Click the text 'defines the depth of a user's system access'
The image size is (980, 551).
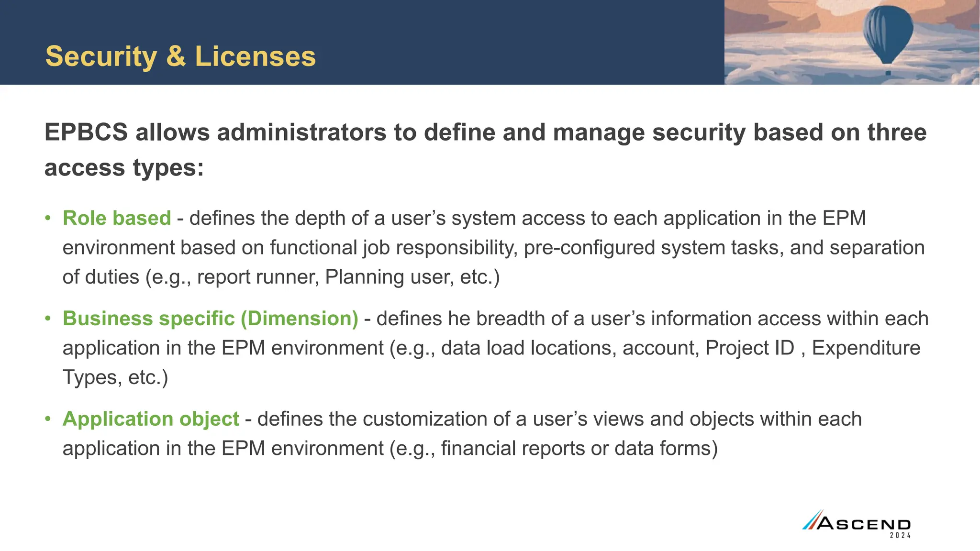pyautogui.click(x=387, y=218)
